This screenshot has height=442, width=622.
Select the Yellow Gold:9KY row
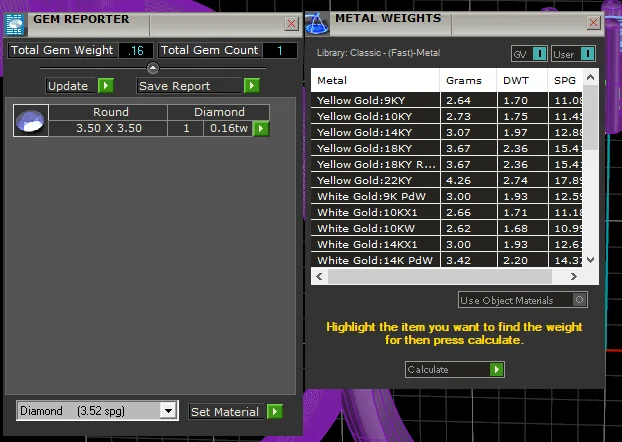[x=447, y=100]
